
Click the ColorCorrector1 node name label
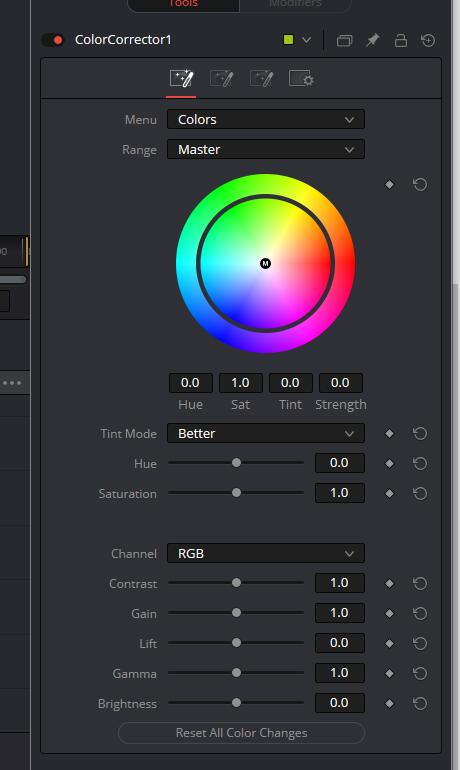pyautogui.click(x=123, y=40)
